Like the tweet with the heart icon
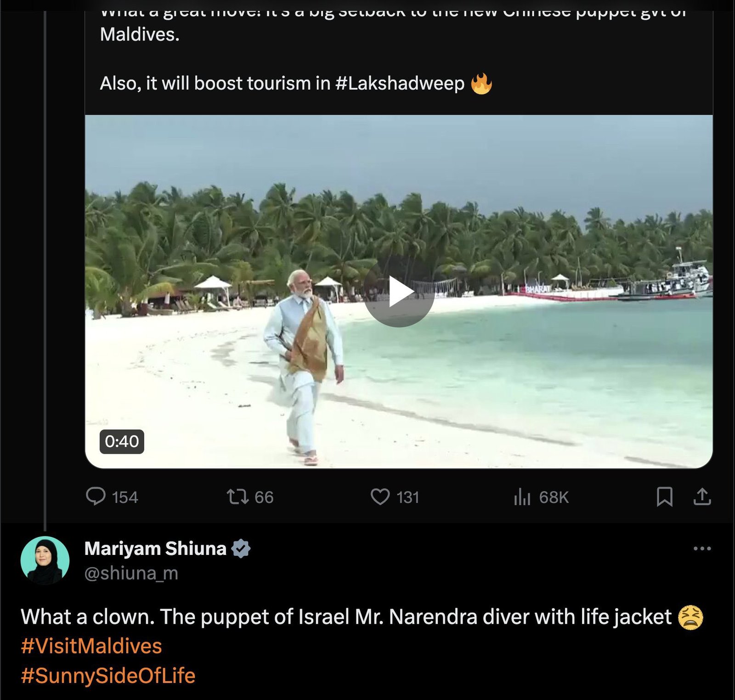This screenshot has width=735, height=700. click(x=380, y=497)
